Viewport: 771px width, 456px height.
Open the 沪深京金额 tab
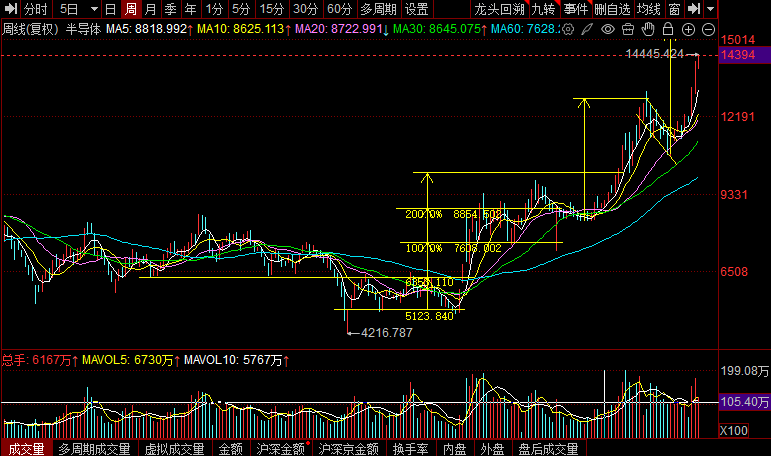pos(349,449)
